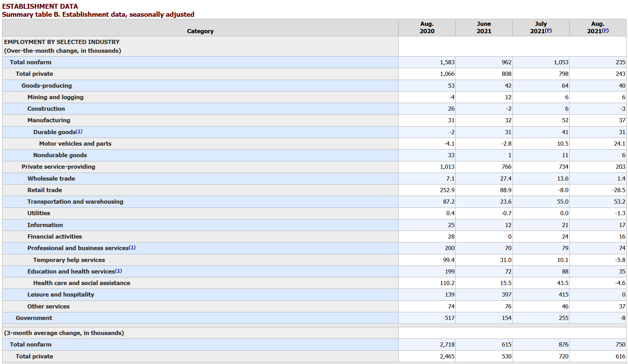Click Motor vehicles Aug. 2021 value 24.1
Image resolution: width=628 pixels, height=364 pixels.
(620, 144)
